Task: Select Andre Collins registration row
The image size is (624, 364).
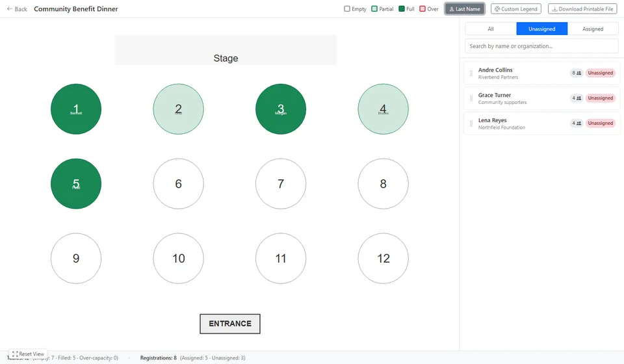Action: click(x=541, y=73)
